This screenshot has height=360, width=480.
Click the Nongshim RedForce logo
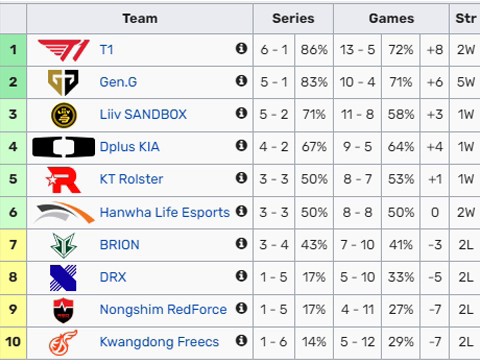64,310
